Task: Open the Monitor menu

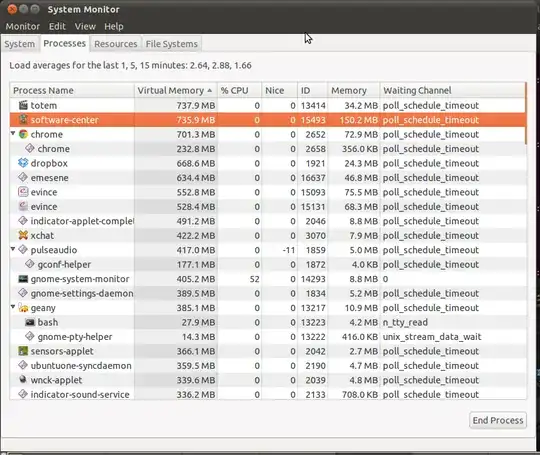Action: point(23,27)
